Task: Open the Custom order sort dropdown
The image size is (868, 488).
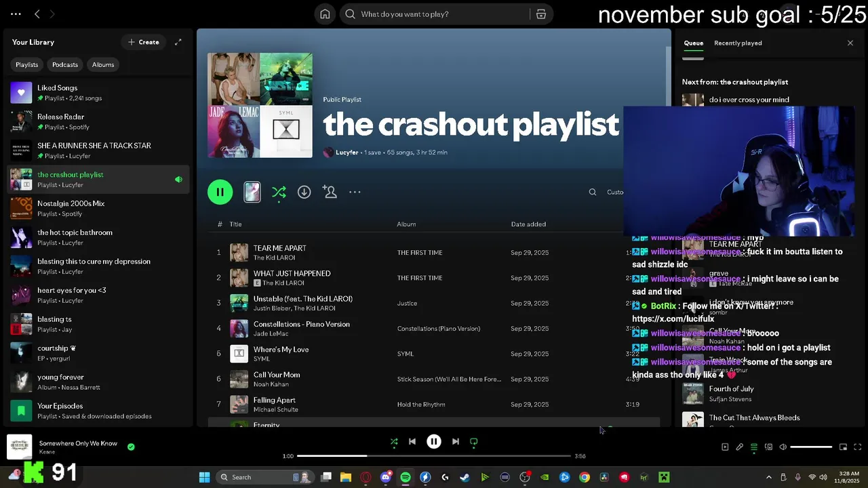Action: [614, 192]
